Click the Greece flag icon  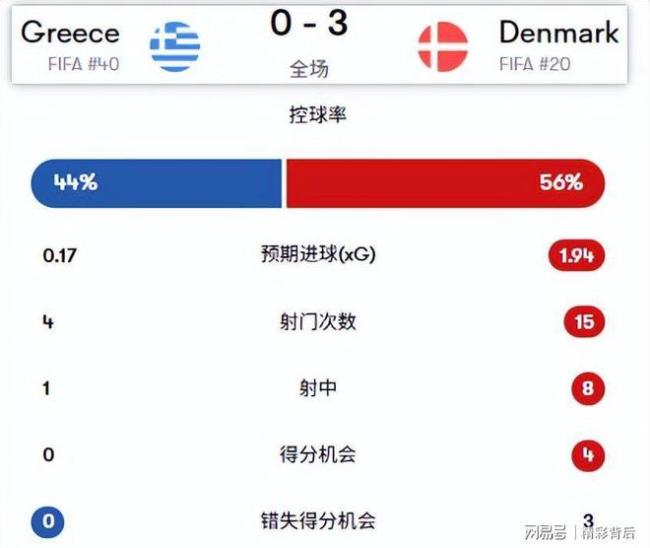point(175,45)
